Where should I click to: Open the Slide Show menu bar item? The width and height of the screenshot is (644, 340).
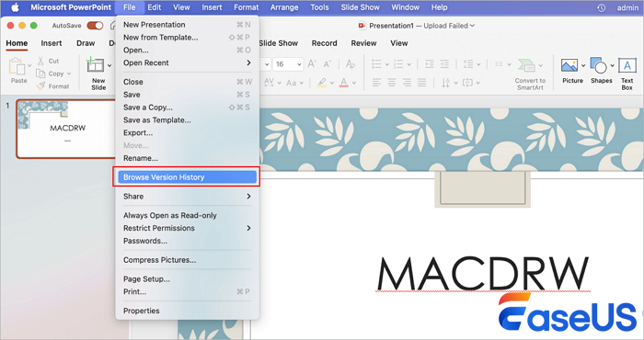pos(361,7)
